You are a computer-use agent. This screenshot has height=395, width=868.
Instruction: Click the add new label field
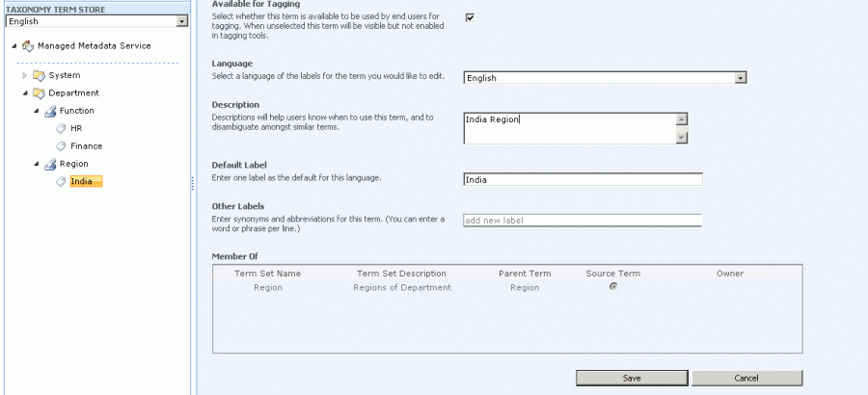point(583,220)
